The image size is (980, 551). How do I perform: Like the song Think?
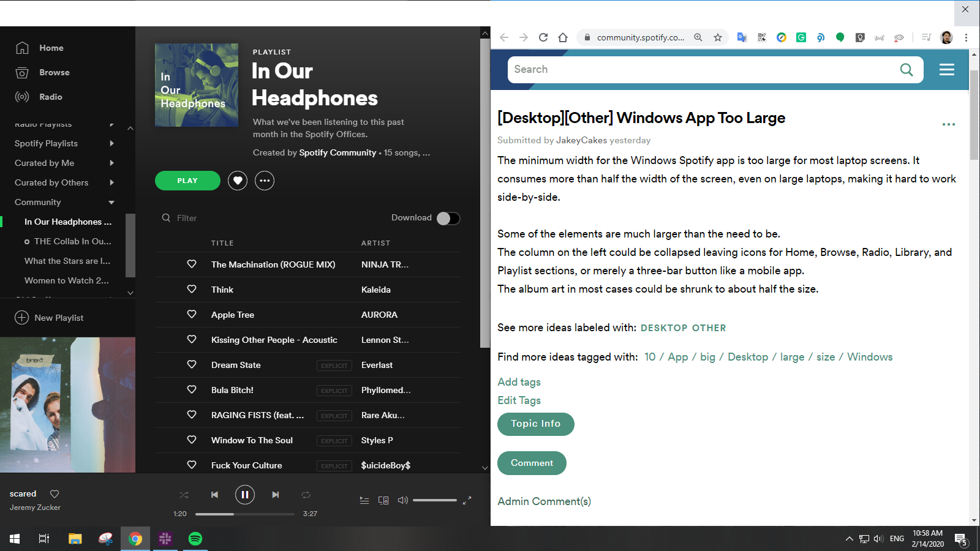coord(192,290)
